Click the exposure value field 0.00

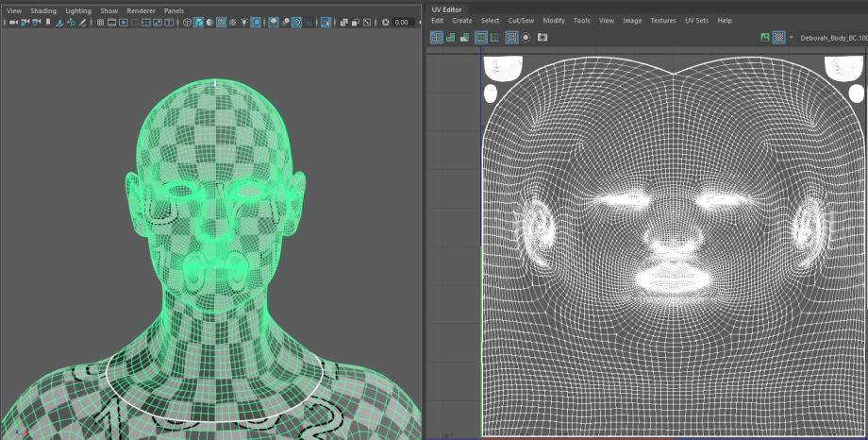[403, 22]
